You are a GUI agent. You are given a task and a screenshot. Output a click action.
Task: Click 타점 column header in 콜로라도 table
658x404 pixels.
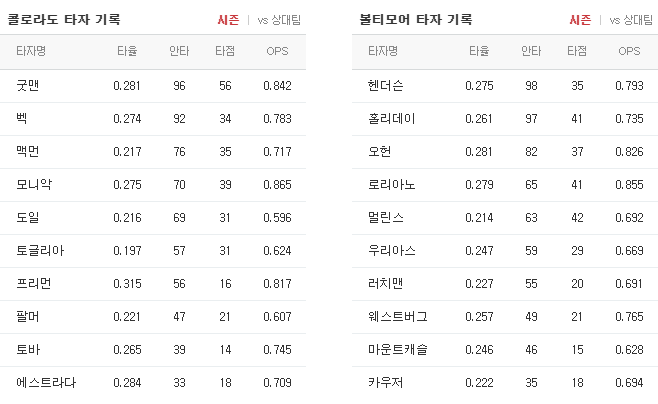(225, 51)
